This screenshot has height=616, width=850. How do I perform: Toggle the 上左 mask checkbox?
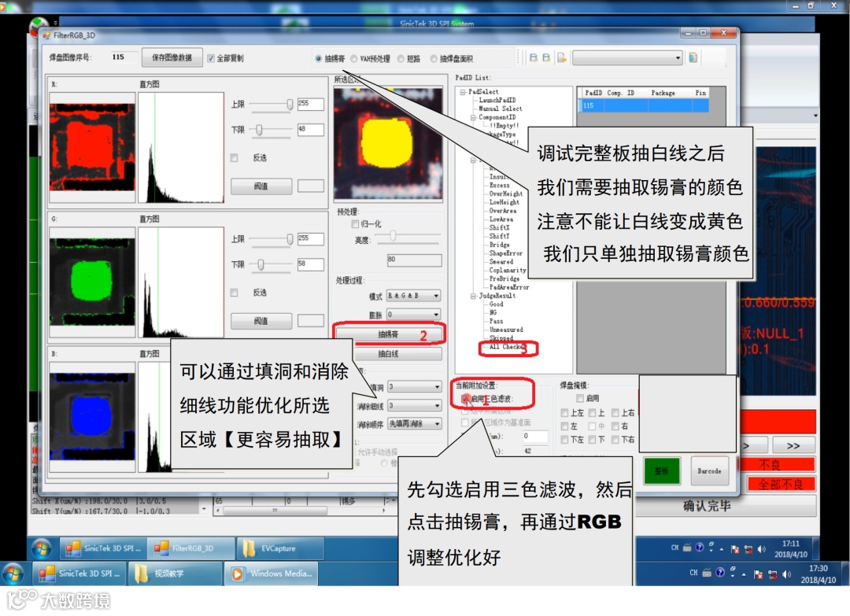564,413
